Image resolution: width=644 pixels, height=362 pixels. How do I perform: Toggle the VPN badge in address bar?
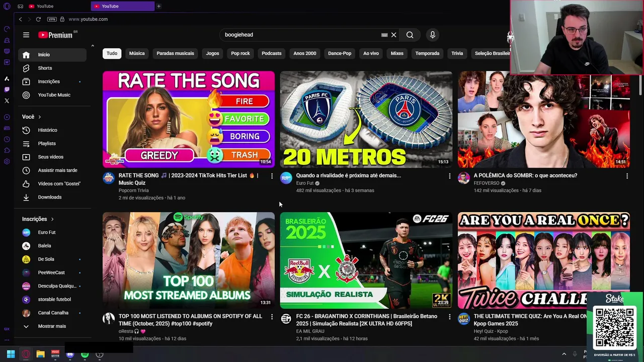(x=51, y=19)
